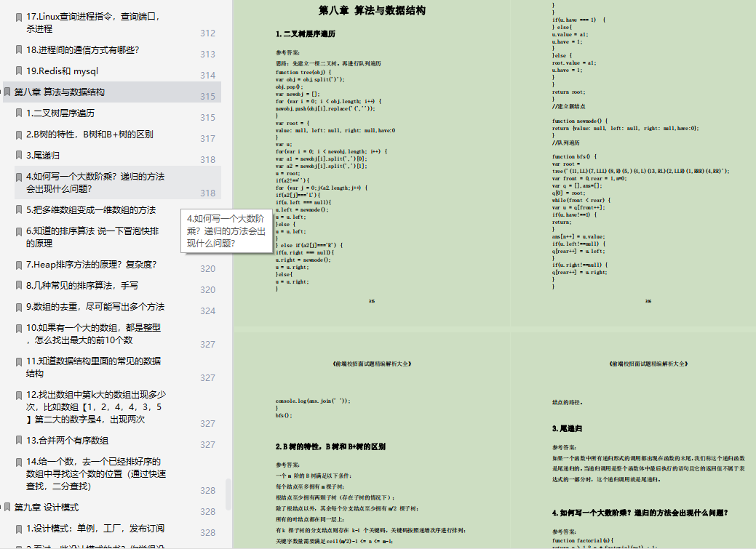Click code comment //建立新结点 on right page
The image size is (756, 549).
[x=568, y=106]
